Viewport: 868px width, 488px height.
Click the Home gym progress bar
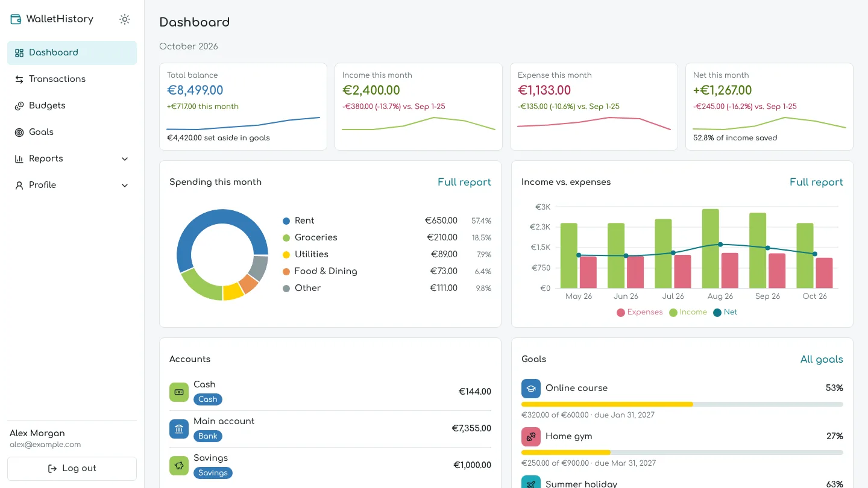(x=682, y=452)
